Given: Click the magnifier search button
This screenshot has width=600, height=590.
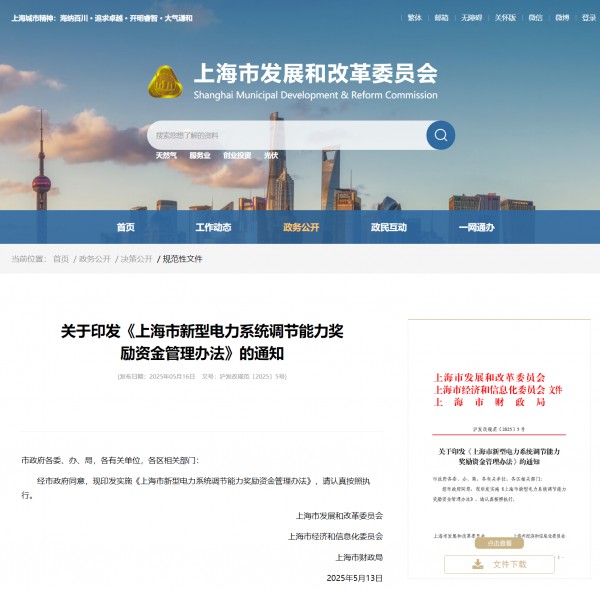Looking at the screenshot, I should coord(440,135).
